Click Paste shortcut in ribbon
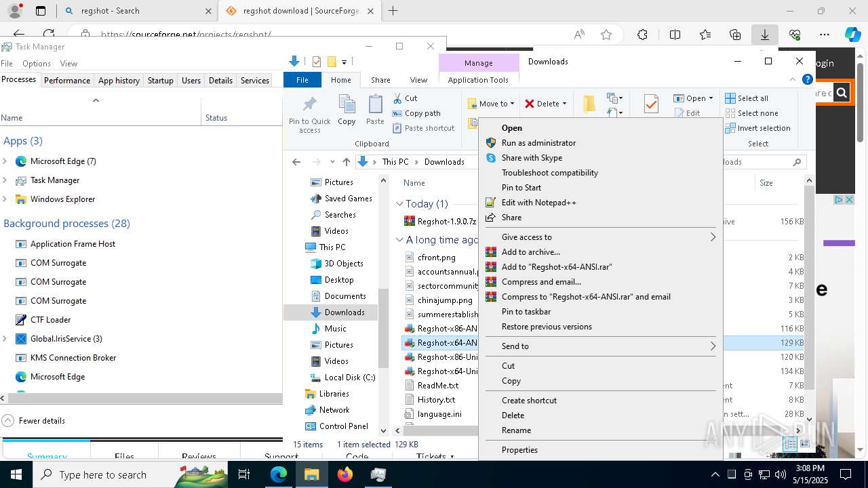Viewport: 868px width, 488px height. point(423,128)
